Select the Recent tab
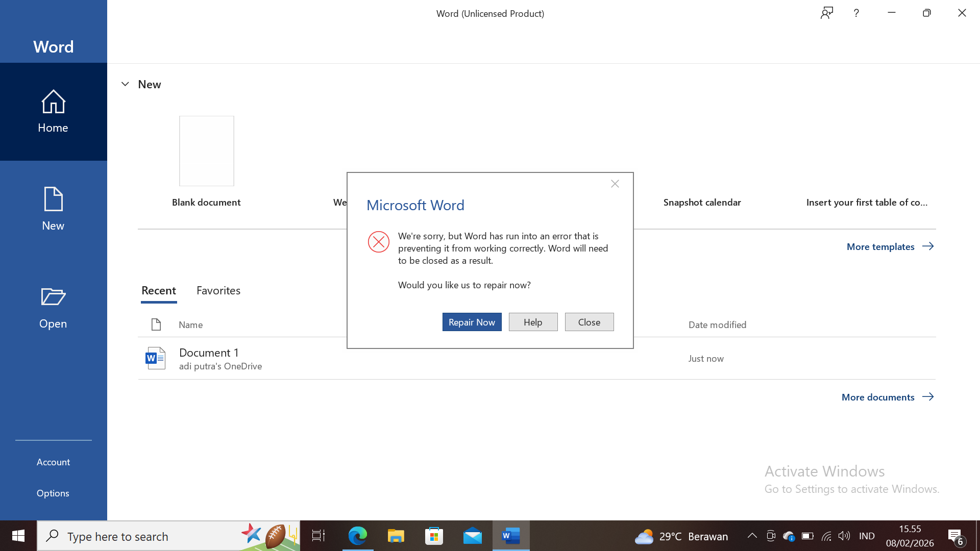 [x=159, y=290]
